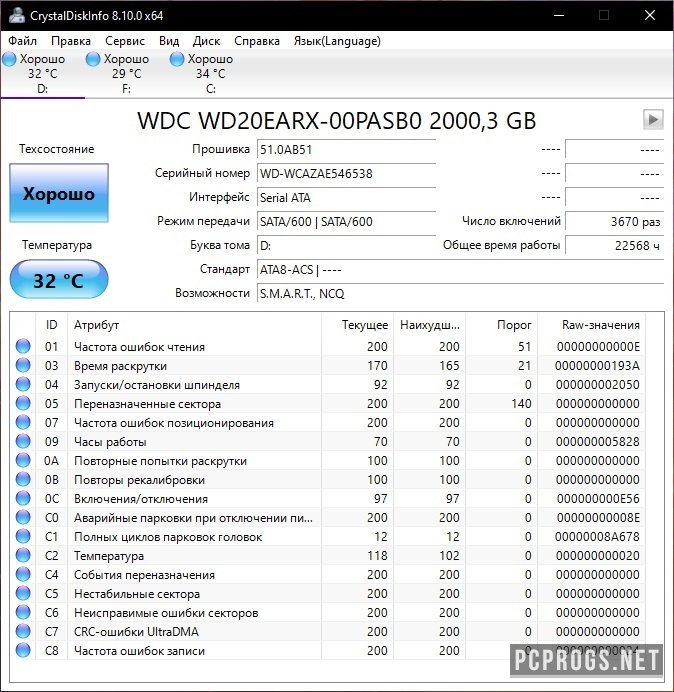Open the Диск menu
The width and height of the screenshot is (674, 692).
(206, 41)
